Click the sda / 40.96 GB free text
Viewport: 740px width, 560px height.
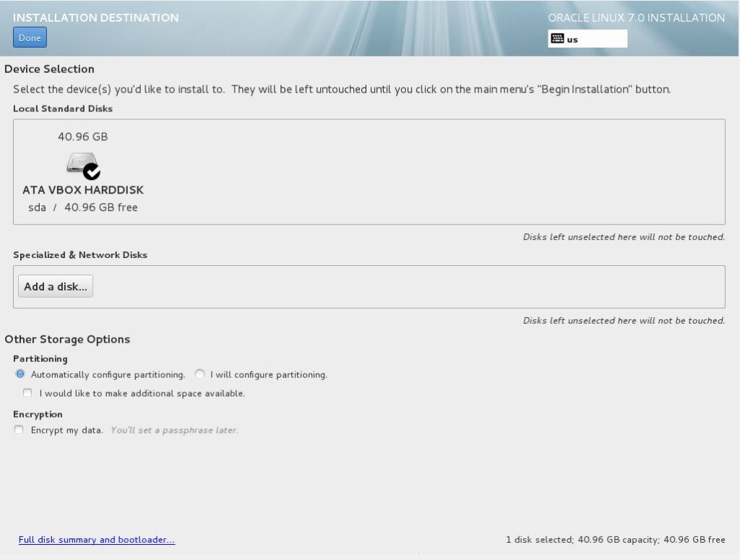tap(83, 207)
